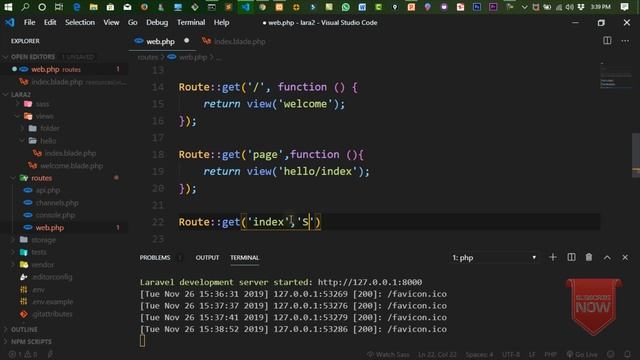Image resolution: width=640 pixels, height=360 pixels.
Task: Open the feedback smiley in status bar
Action: pyautogui.click(x=611, y=354)
